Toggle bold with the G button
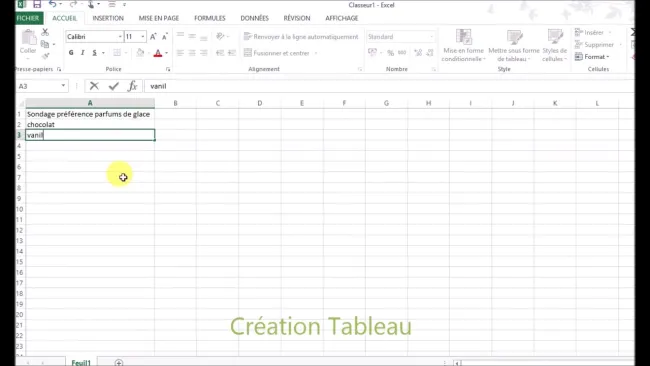Viewport: 650px width, 366px height. tap(71, 53)
